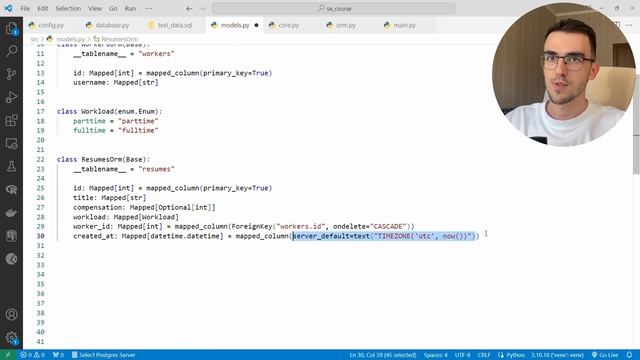Click unsaved dot on models.py tab
Image resolution: width=640 pixels, height=360 pixels.
coord(256,25)
